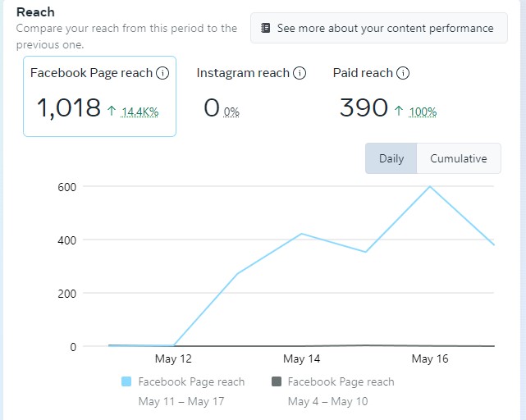Click the book icon beside See more
This screenshot has width=526, height=420.
[x=266, y=28]
